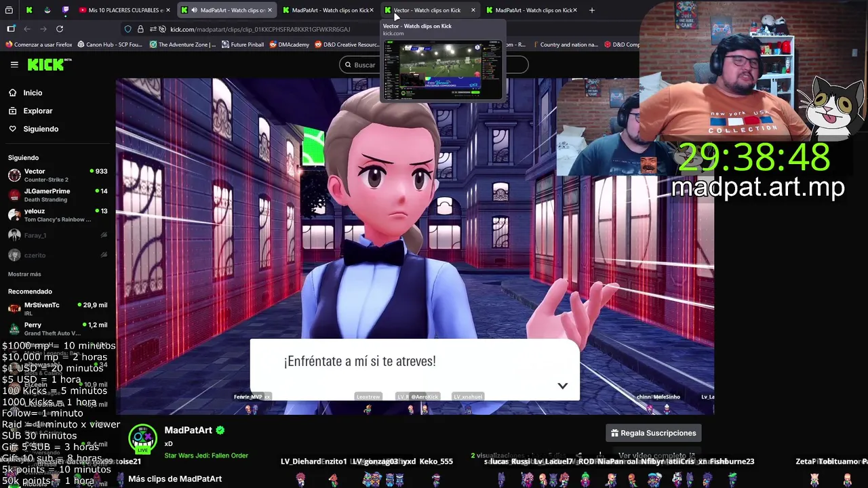Click the heart icon beside Siguiendo
The height and width of the screenshot is (488, 868).
12,129
